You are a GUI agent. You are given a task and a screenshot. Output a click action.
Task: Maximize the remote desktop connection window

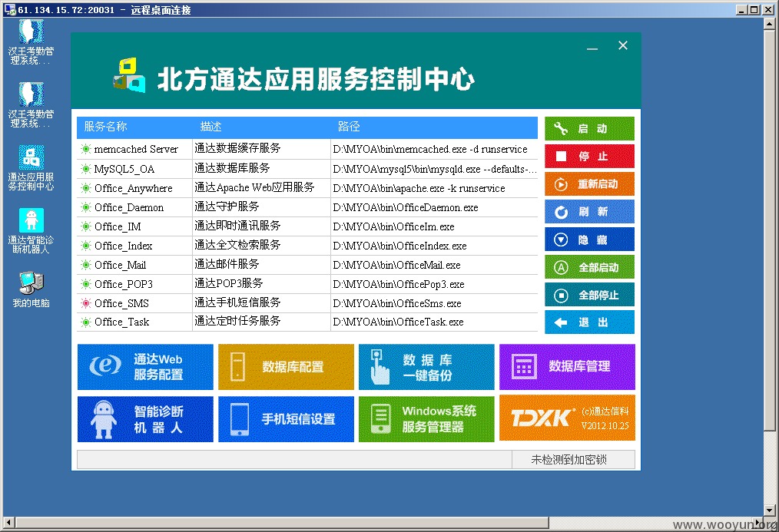pos(754,9)
